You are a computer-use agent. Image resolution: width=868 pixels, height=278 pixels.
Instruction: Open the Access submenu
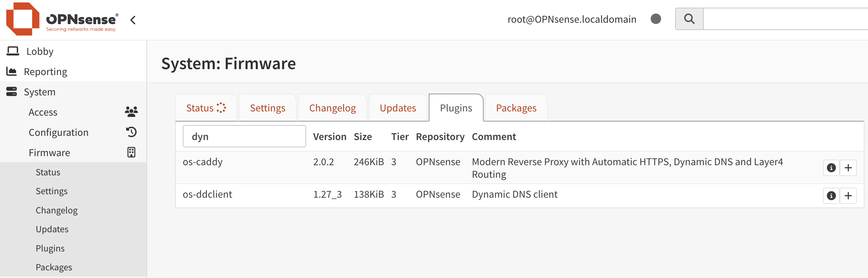pyautogui.click(x=43, y=112)
